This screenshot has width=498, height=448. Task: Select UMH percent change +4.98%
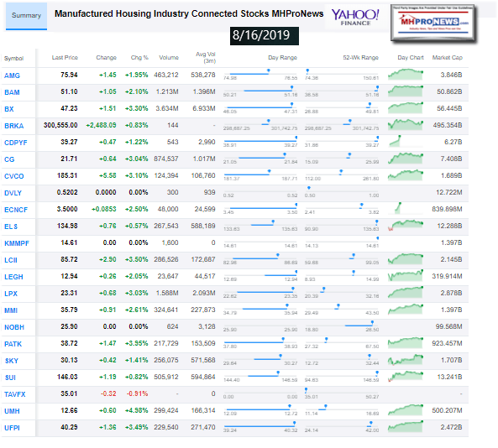[x=137, y=410]
